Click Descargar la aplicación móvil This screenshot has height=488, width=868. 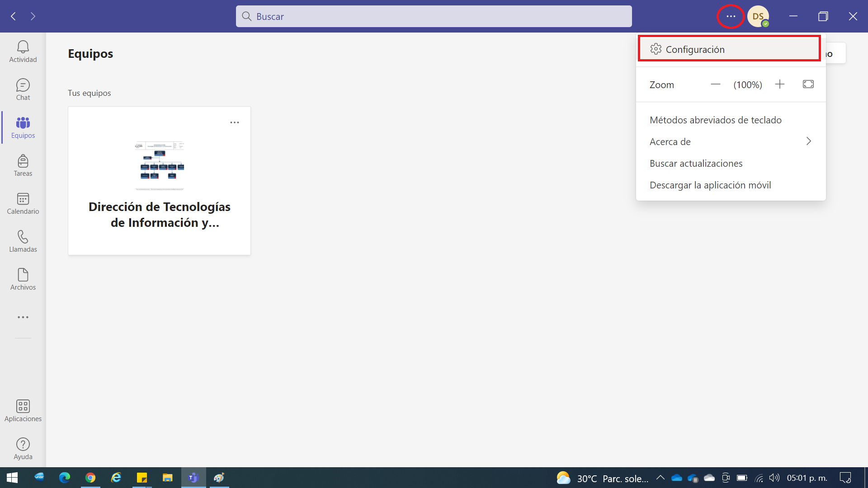(x=710, y=185)
